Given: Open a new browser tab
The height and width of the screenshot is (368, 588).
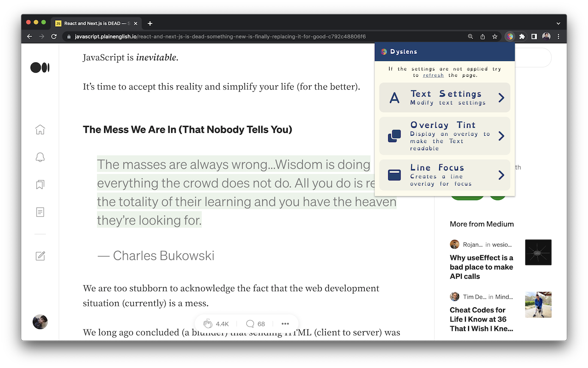Looking at the screenshot, I should [150, 23].
